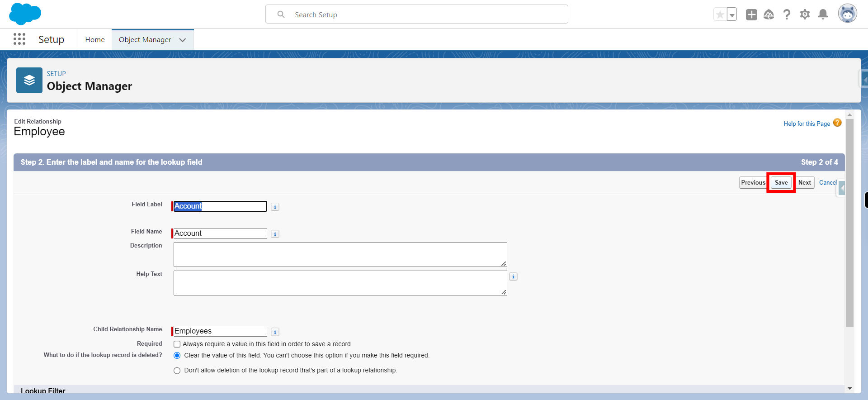
Task: Open the App Launcher grid icon
Action: 19,39
